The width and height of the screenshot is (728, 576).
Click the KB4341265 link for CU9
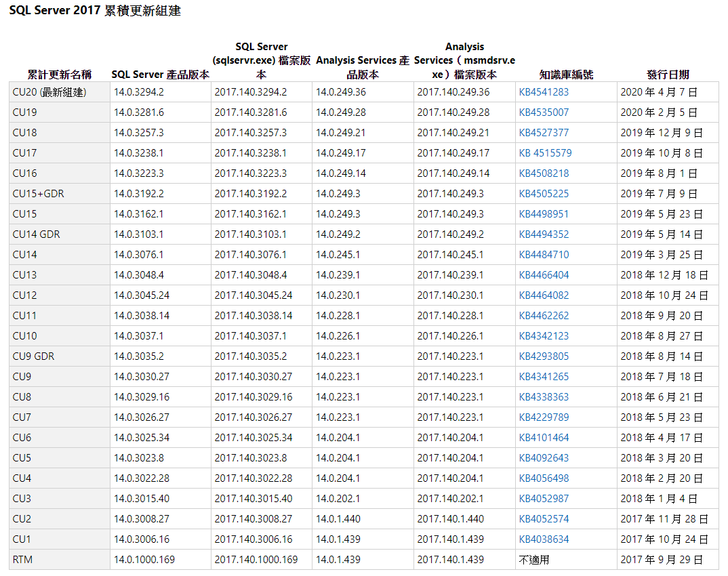coord(544,377)
